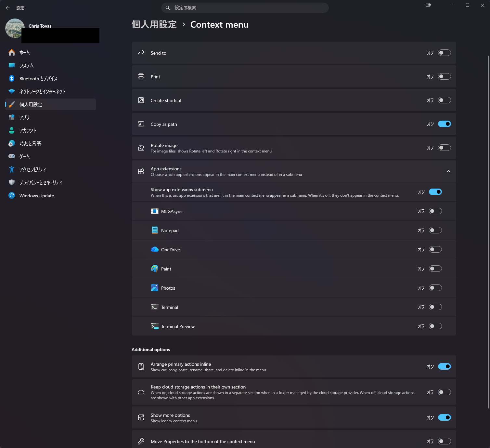
Task: Click the Arrange primary actions inline icon
Action: pyautogui.click(x=141, y=366)
